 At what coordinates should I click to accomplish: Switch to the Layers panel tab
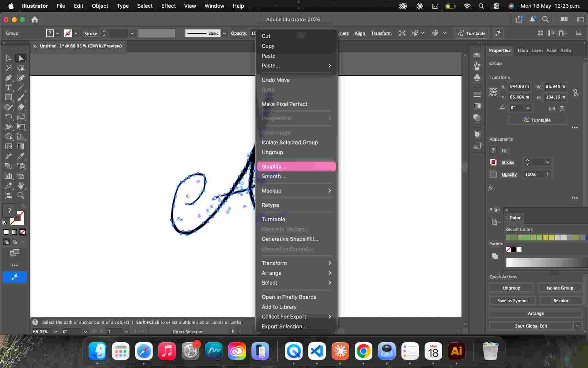pos(537,50)
